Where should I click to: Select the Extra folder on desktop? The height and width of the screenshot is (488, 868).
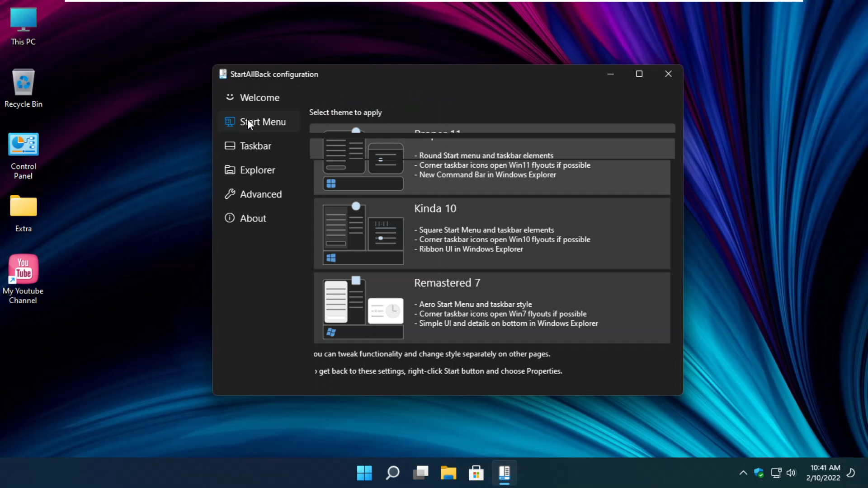(23, 213)
